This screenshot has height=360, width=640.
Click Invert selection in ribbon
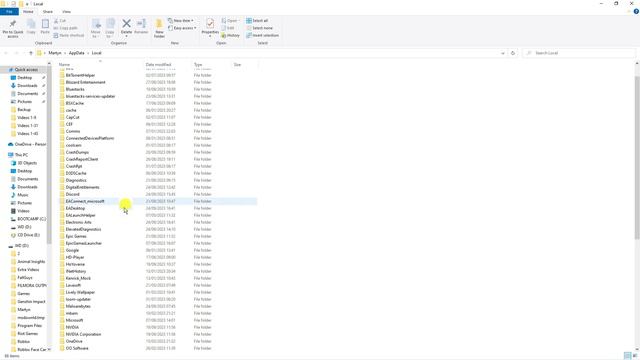262,36
